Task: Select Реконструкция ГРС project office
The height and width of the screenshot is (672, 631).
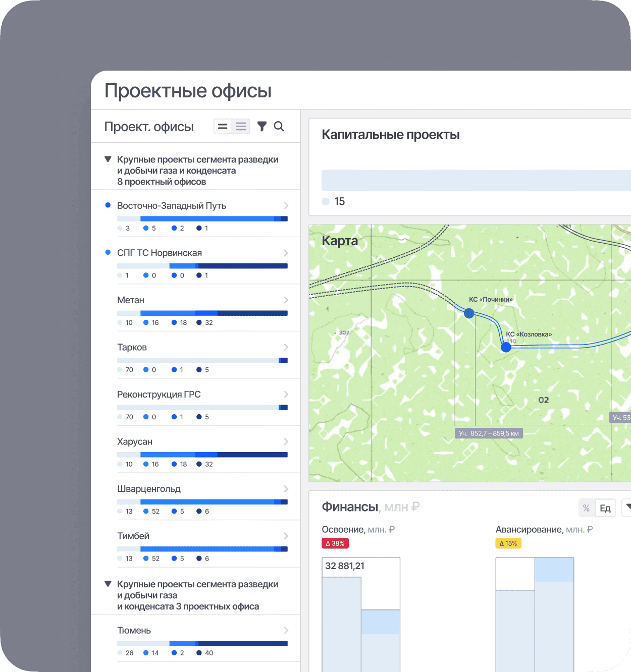Action: tap(195, 402)
